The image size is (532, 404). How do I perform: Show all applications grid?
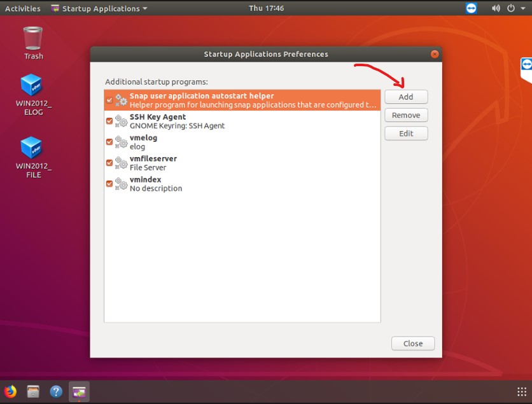521,392
